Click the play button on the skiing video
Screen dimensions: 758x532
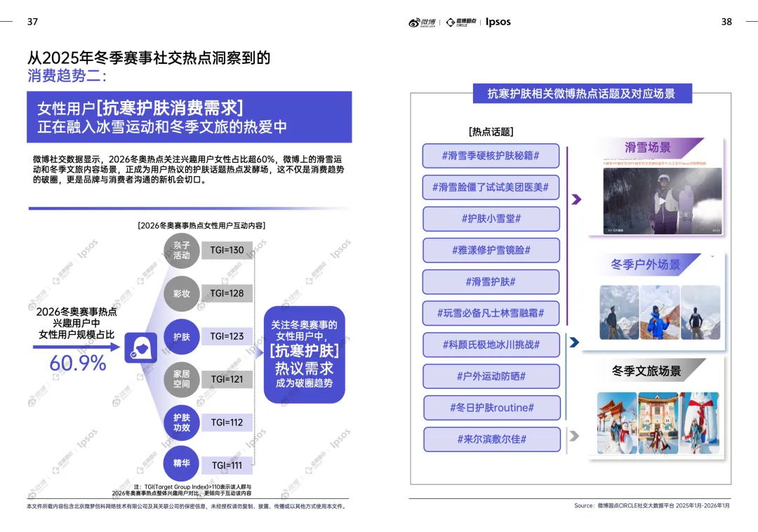click(661, 201)
